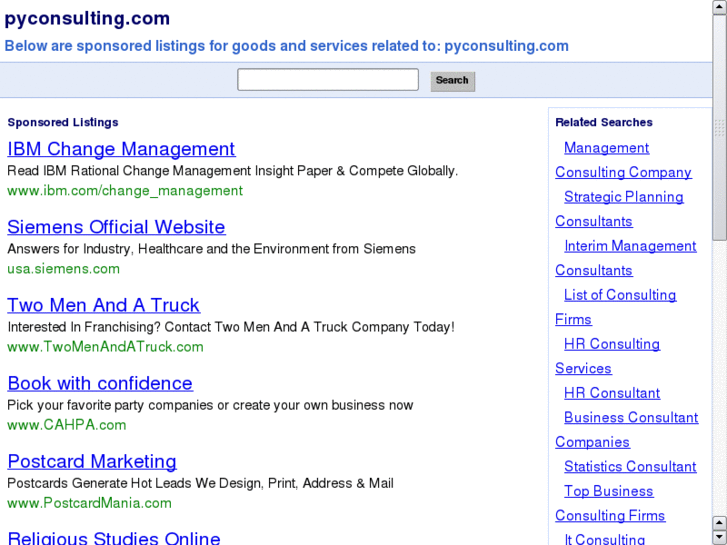Visit the Two Men And A Truck listing
727x545 pixels.
[103, 305]
